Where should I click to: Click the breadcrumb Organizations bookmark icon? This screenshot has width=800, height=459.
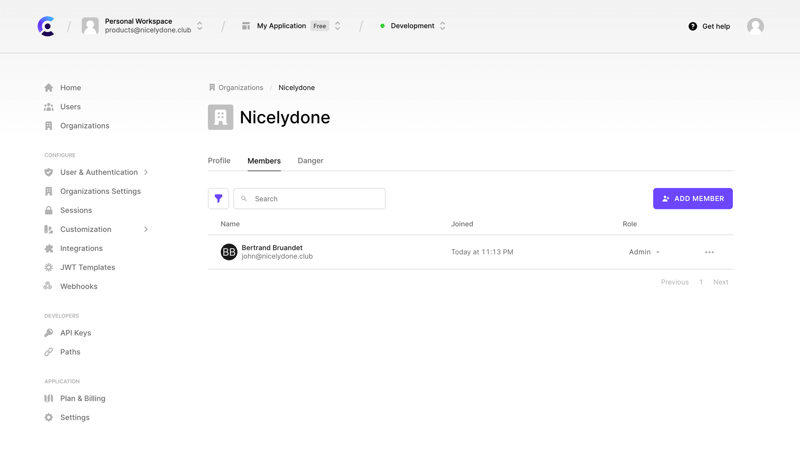[212, 88]
